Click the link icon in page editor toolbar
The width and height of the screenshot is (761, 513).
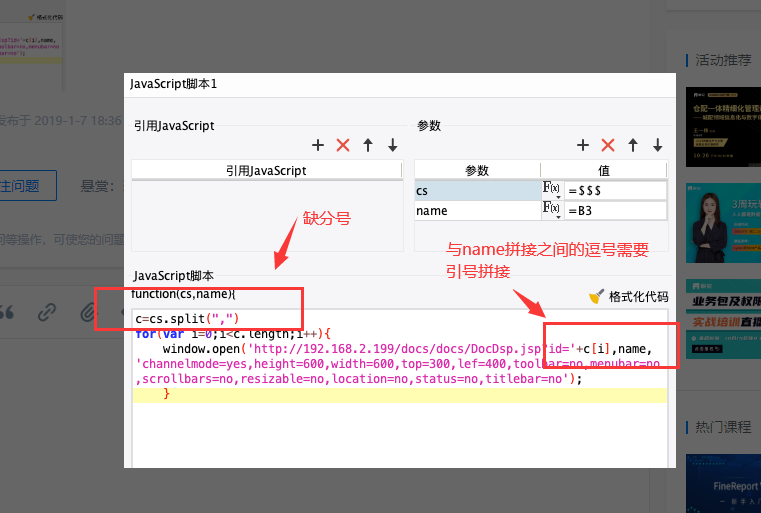tap(47, 313)
